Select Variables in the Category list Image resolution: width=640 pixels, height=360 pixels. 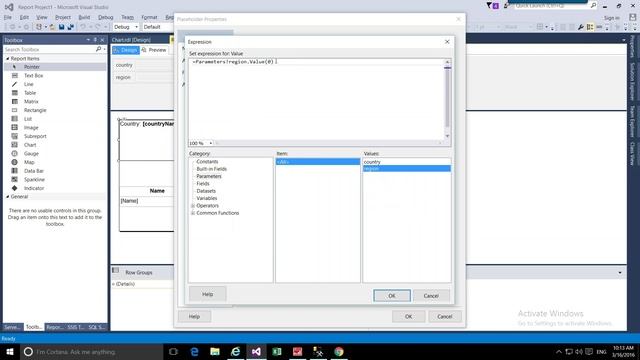coord(207,198)
